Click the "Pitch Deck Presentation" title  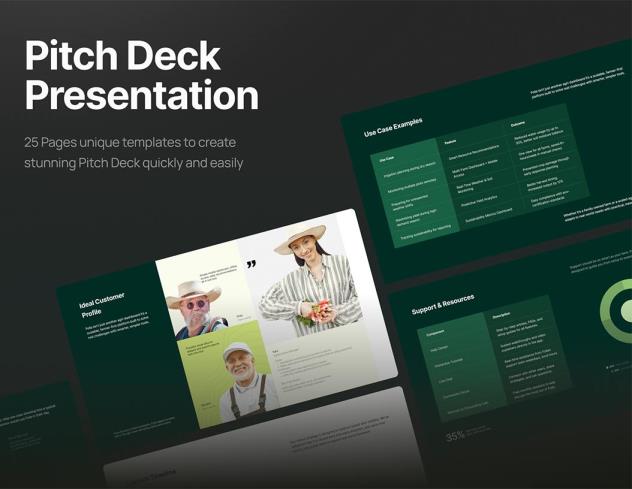click(x=141, y=76)
